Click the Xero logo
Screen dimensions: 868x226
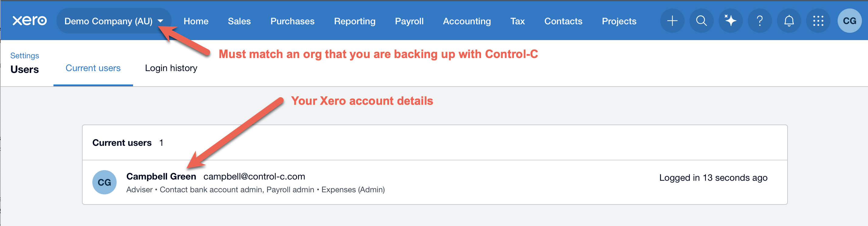(29, 21)
